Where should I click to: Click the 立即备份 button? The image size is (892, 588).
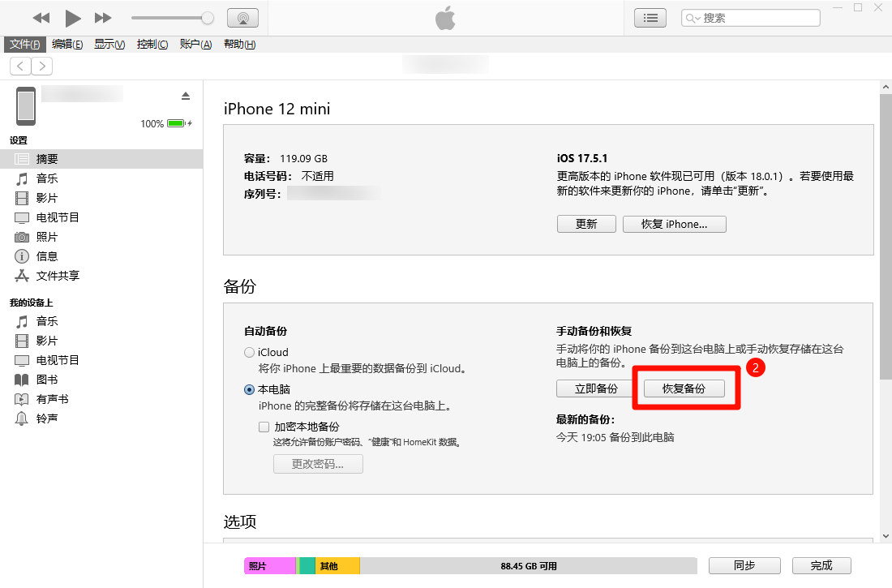pyautogui.click(x=596, y=388)
